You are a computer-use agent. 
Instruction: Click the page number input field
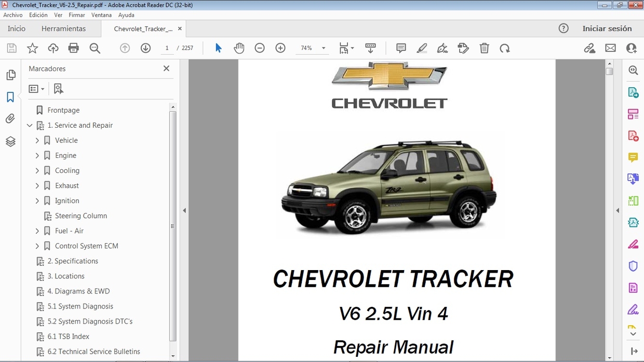pos(167,48)
